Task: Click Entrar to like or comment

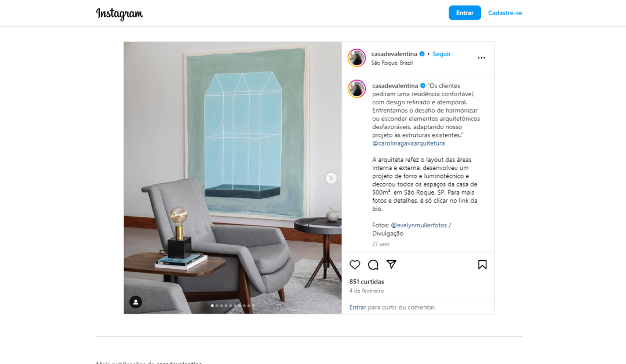Action: tap(357, 307)
